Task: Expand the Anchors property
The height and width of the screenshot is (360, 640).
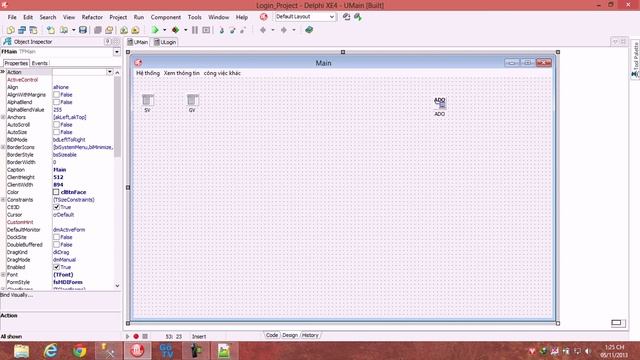Action: [x=3, y=117]
